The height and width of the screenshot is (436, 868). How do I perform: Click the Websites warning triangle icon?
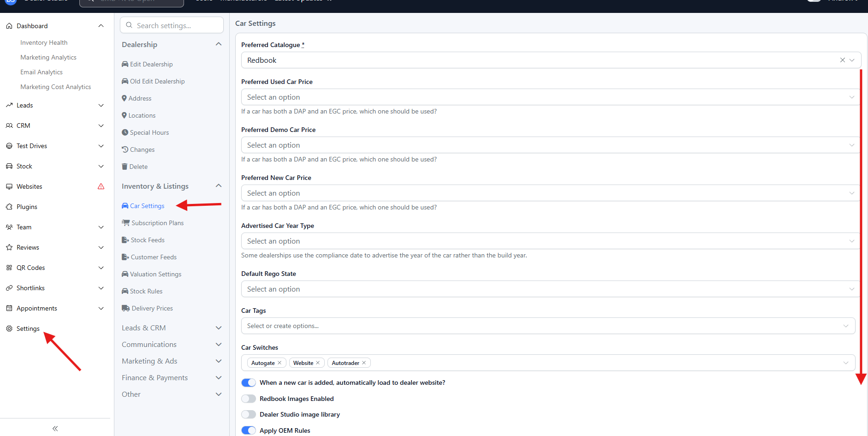pyautogui.click(x=101, y=186)
